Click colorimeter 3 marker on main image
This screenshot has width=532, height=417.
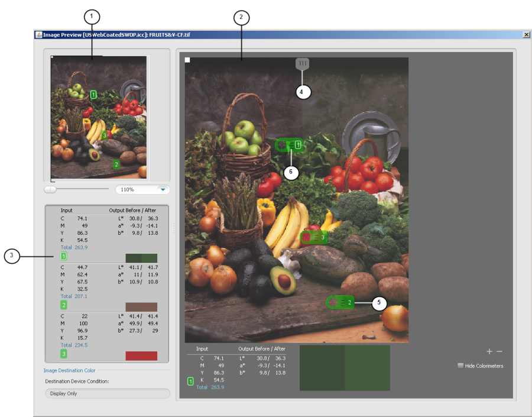(313, 237)
